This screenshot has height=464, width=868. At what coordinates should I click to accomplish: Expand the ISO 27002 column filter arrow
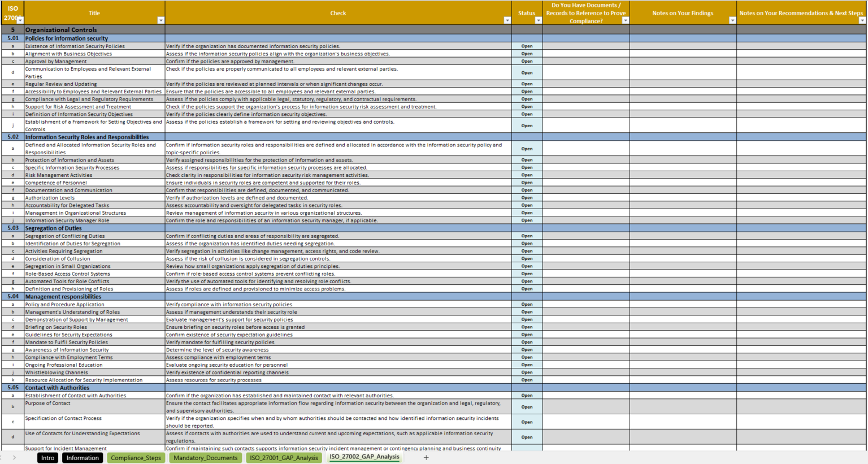(x=20, y=20)
